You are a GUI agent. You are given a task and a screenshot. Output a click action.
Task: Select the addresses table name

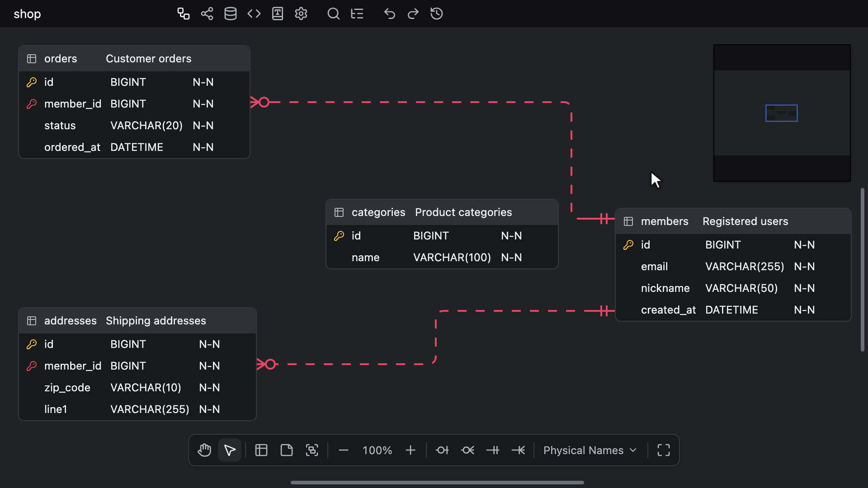pos(71,321)
